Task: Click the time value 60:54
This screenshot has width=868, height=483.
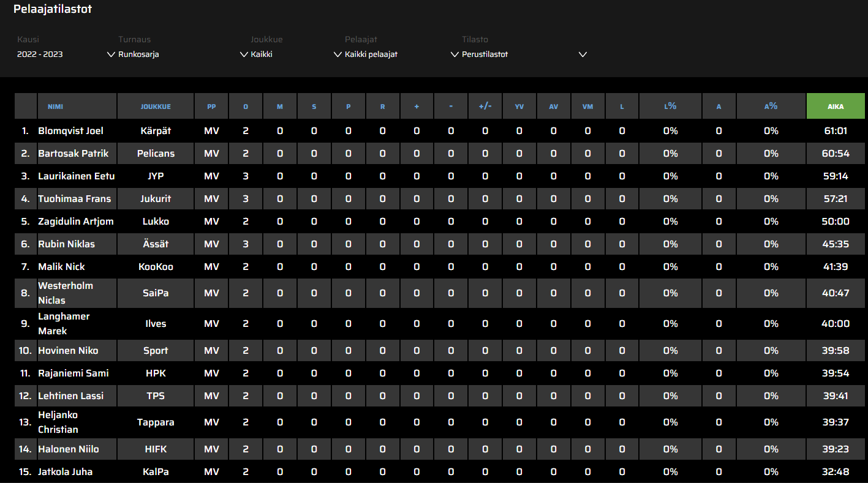Action: tap(836, 154)
